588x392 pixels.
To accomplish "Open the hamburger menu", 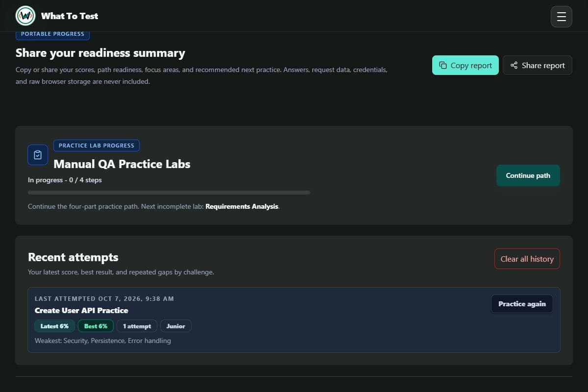I will coord(562,17).
